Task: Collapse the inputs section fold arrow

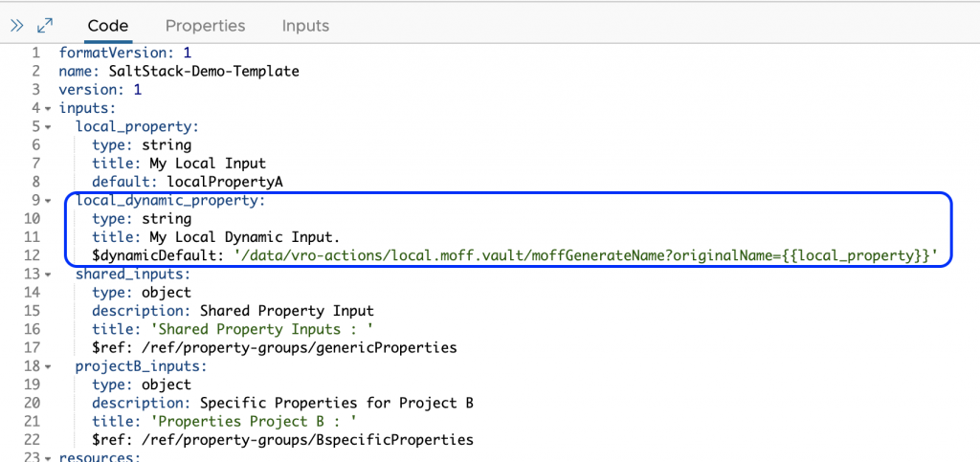Action: 47,109
